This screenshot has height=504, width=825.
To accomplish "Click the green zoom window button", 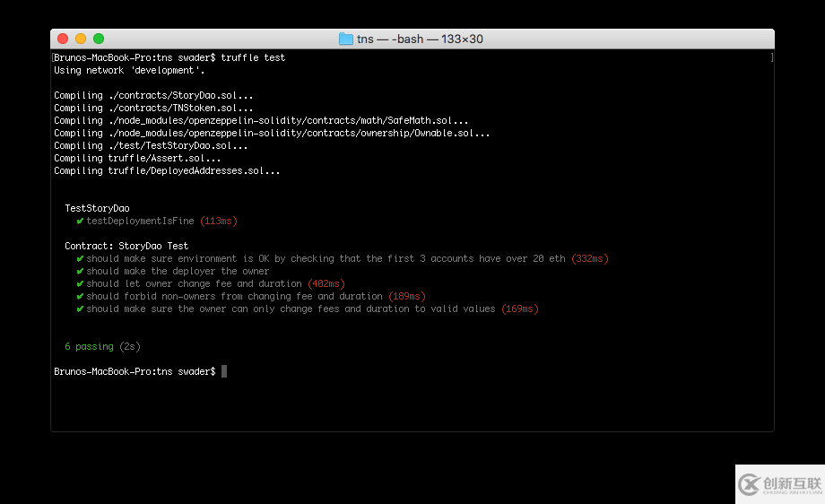I will tap(99, 39).
